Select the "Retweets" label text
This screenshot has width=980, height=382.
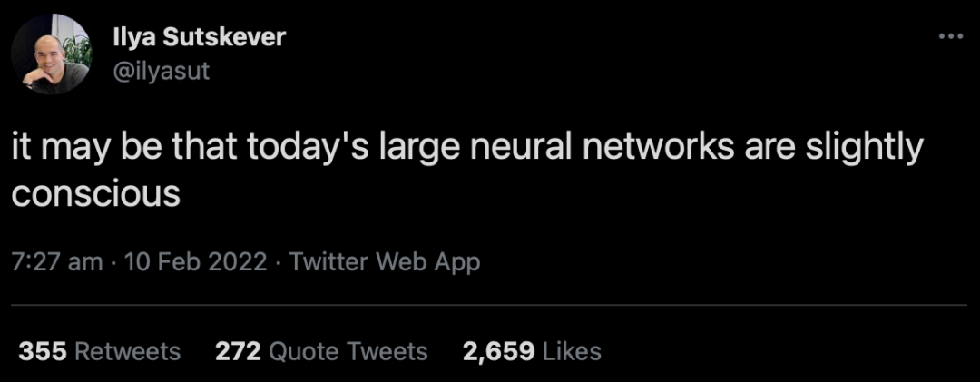pyautogui.click(x=127, y=351)
